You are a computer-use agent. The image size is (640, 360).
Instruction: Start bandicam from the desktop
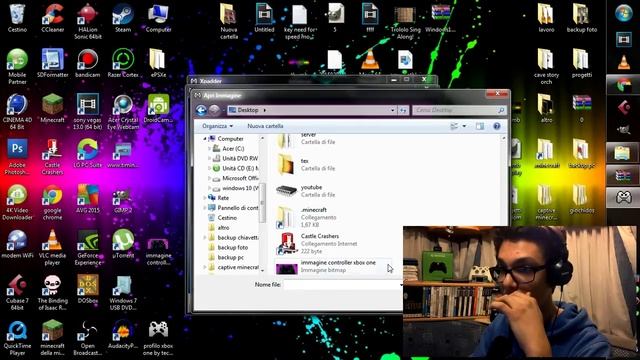coord(88,63)
